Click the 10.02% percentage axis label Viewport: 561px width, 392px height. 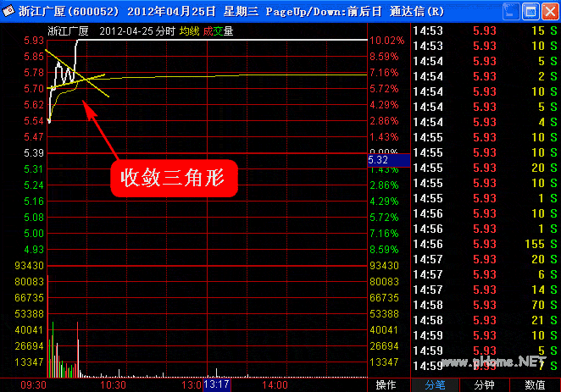point(386,41)
